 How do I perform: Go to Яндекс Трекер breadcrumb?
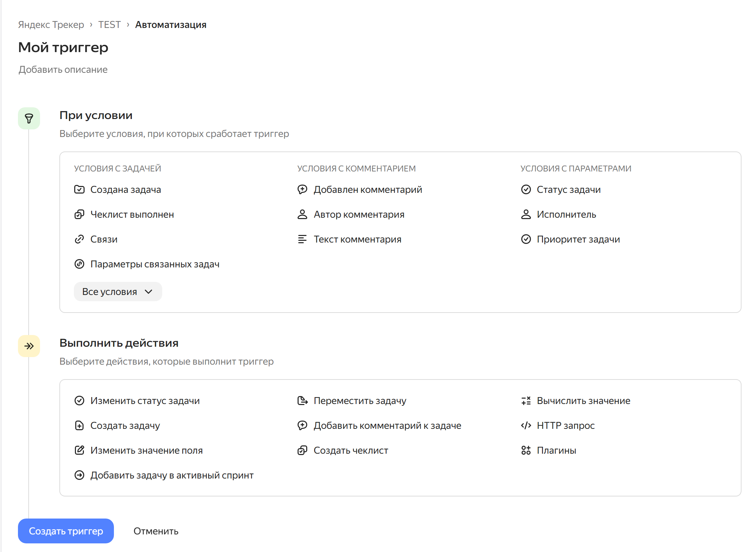click(51, 25)
